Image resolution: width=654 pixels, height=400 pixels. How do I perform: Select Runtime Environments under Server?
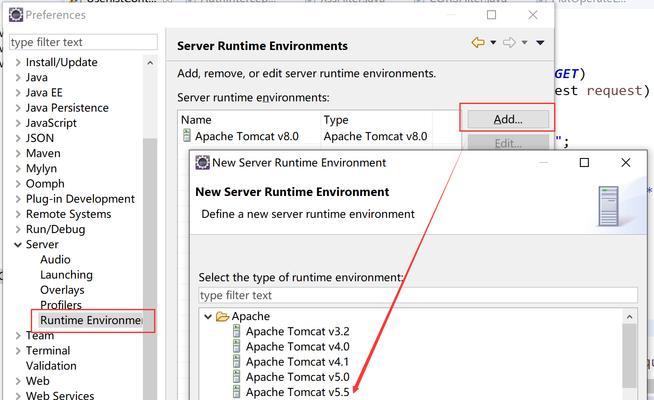[x=91, y=320]
